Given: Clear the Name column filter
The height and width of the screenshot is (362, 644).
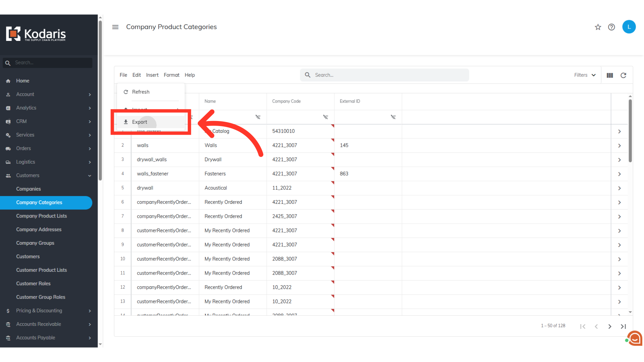Looking at the screenshot, I should 258,117.
